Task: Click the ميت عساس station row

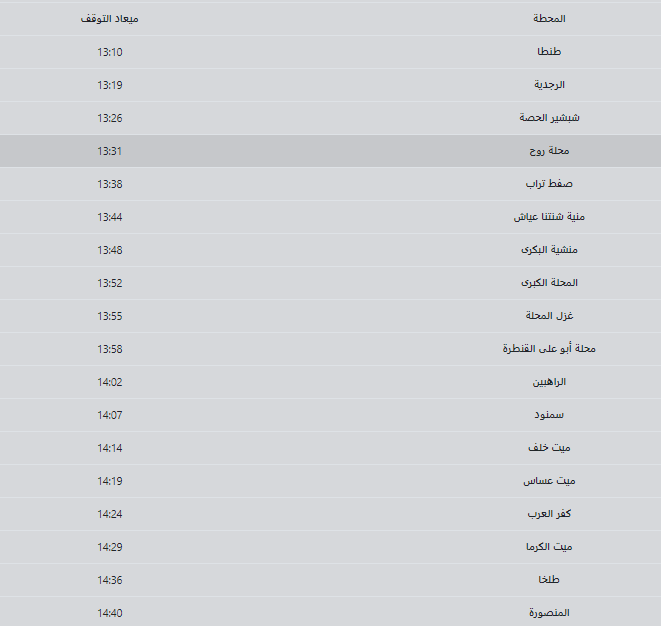Action: [330, 481]
